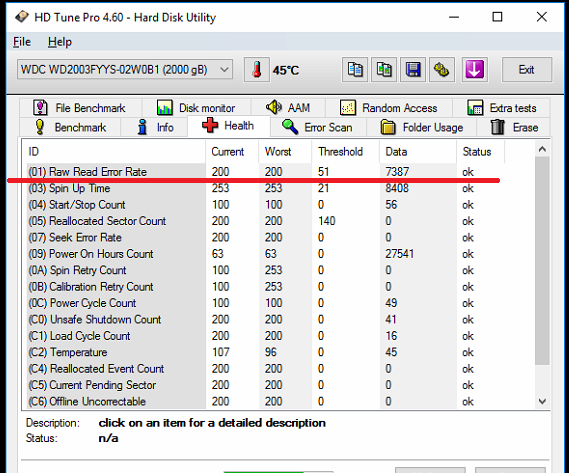This screenshot has width=569, height=473.
Task: Minimize the HD Tune Pro window
Action: pos(454,17)
